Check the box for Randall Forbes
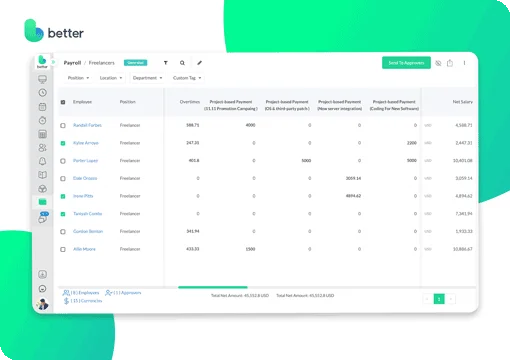 pos(63,125)
